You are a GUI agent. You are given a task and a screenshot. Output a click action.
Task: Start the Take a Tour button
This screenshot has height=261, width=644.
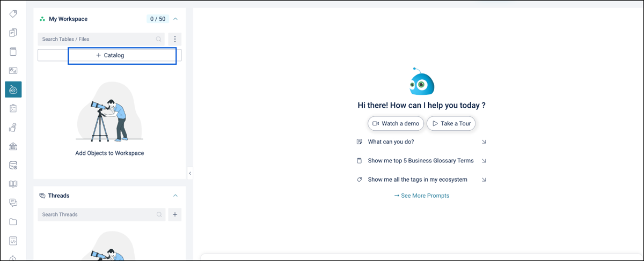[451, 123]
